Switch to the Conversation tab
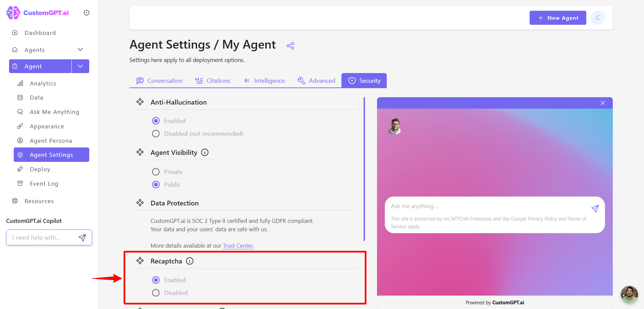This screenshot has height=309, width=644. [x=159, y=81]
